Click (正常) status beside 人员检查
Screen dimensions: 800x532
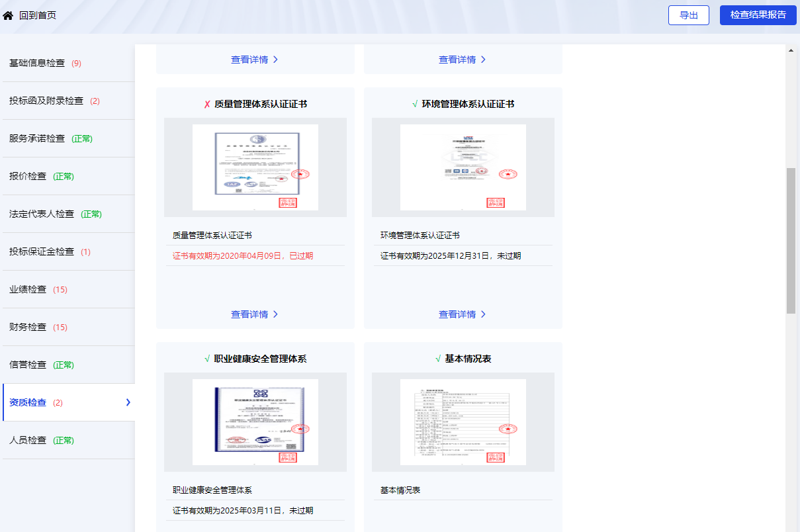pos(64,441)
